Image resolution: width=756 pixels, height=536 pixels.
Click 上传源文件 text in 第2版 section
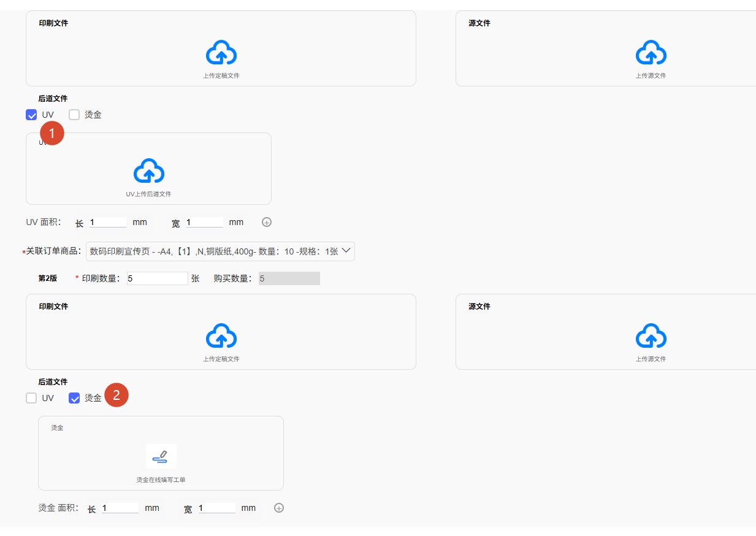(x=651, y=359)
